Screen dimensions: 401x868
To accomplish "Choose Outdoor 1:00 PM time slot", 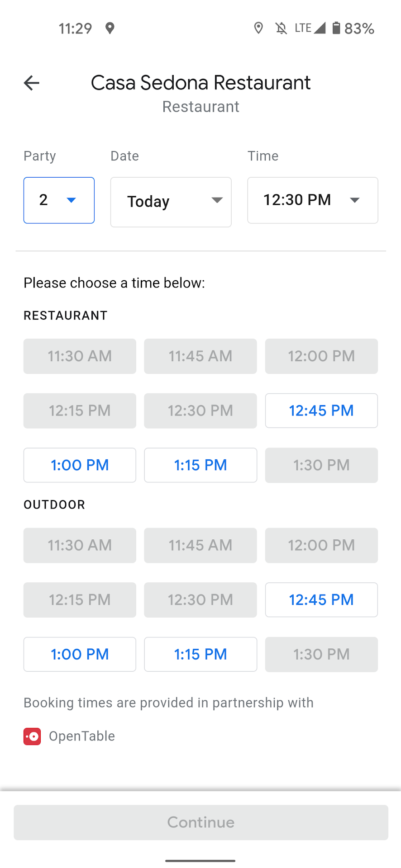I will coord(80,654).
